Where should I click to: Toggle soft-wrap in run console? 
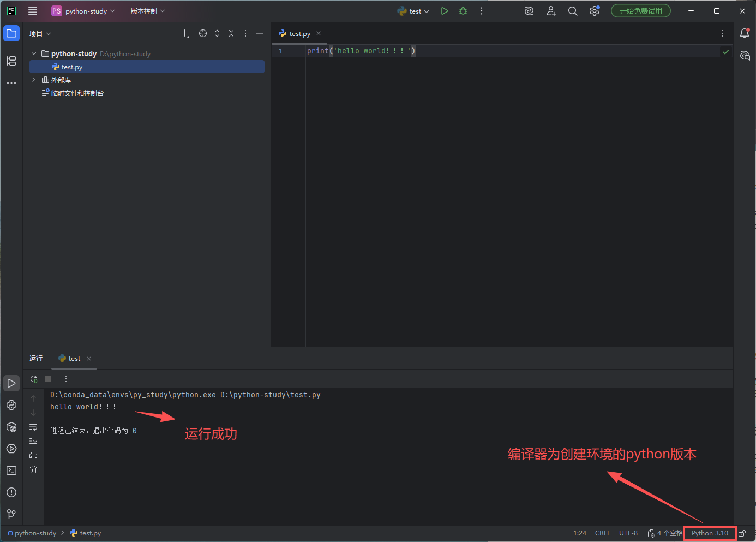[33, 427]
